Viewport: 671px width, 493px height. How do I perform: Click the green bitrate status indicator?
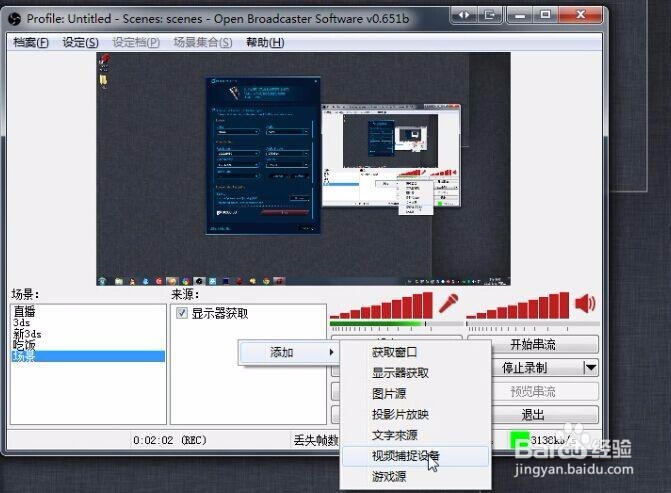[x=519, y=440]
